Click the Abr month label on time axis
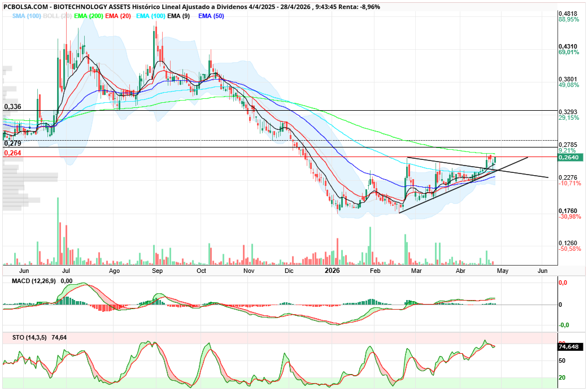Image resolution: width=588 pixels, height=391 pixels. [460, 271]
